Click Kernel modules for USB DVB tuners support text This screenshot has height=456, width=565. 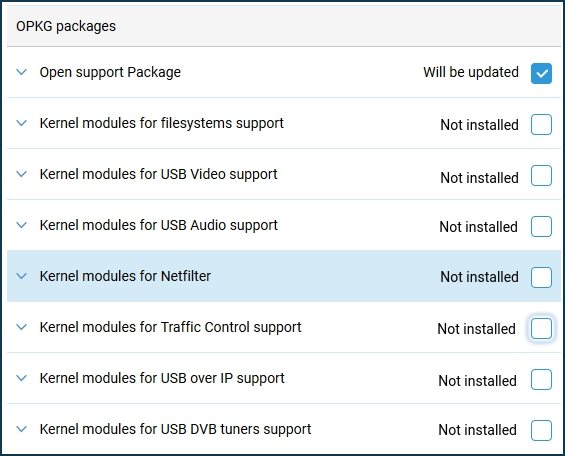point(175,429)
